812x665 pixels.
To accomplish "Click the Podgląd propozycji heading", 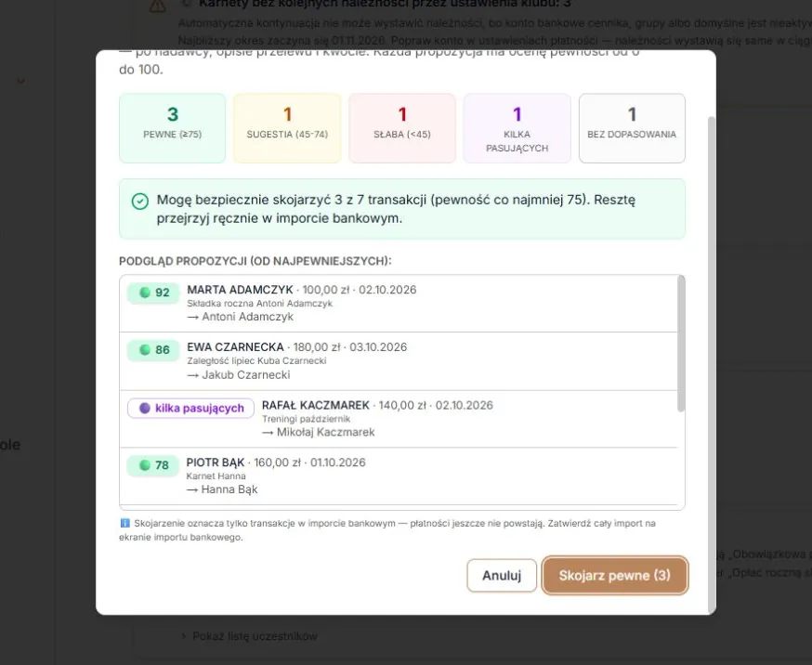I will coord(255,261).
